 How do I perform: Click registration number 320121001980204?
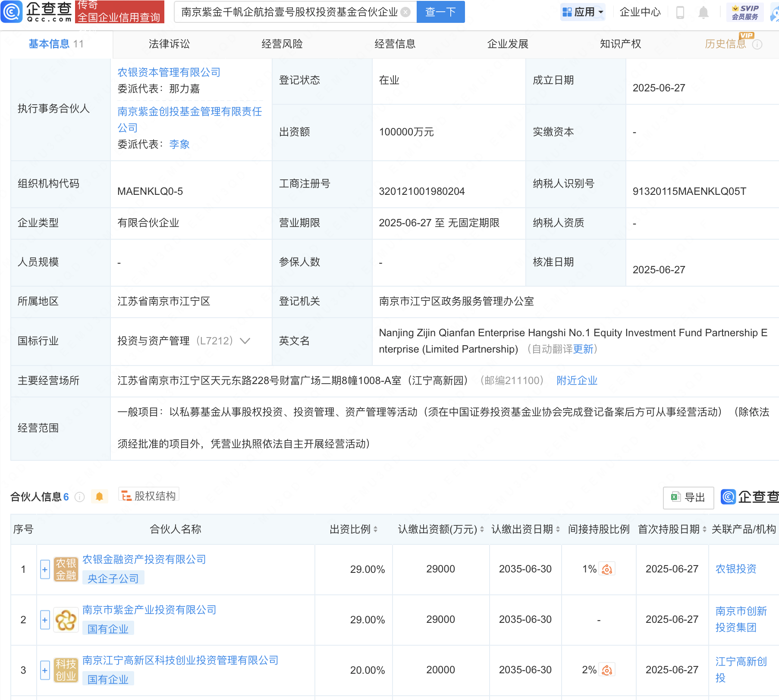[x=422, y=191]
